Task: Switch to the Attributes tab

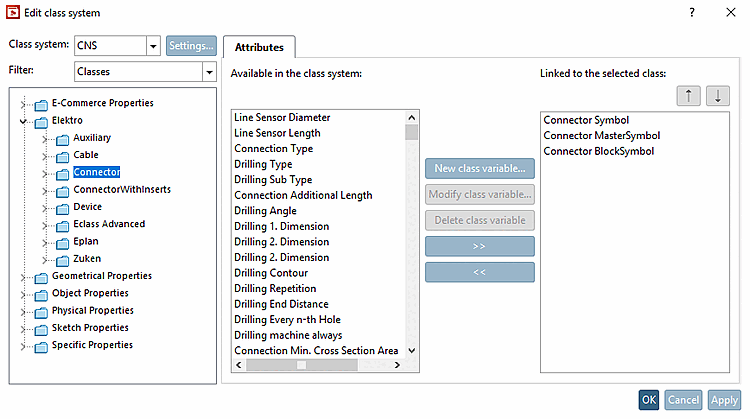Action: (x=259, y=47)
